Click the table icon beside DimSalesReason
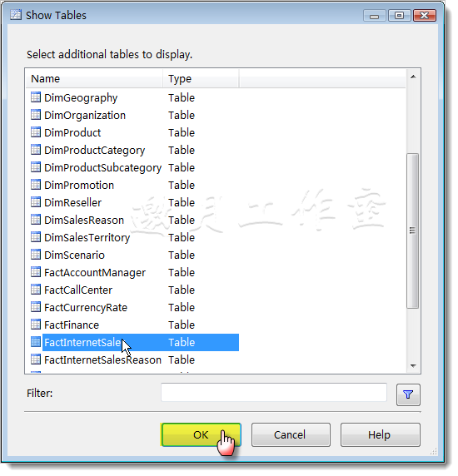 point(36,220)
